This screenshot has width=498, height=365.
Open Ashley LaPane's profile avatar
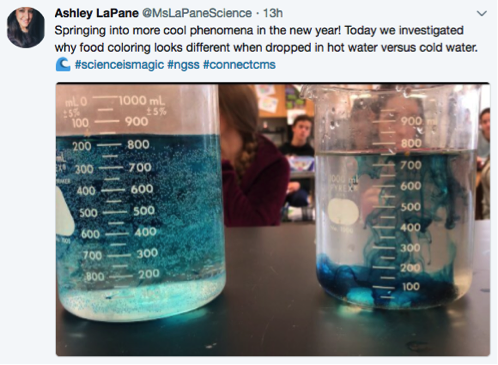click(26, 27)
